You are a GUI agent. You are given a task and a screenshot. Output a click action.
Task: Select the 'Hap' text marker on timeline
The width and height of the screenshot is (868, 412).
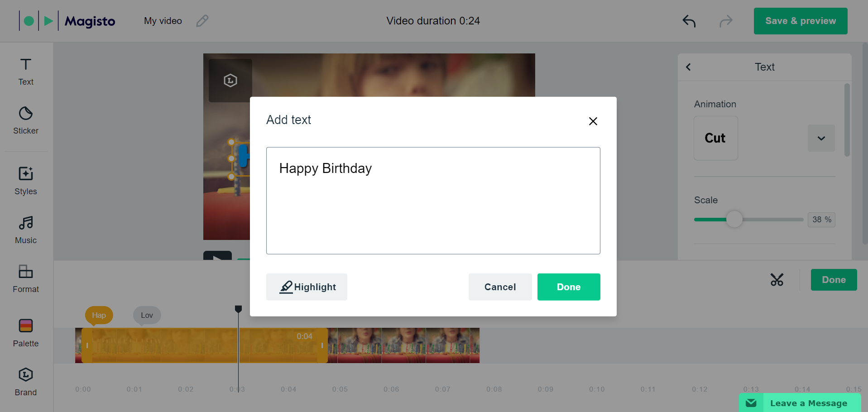pos(99,316)
